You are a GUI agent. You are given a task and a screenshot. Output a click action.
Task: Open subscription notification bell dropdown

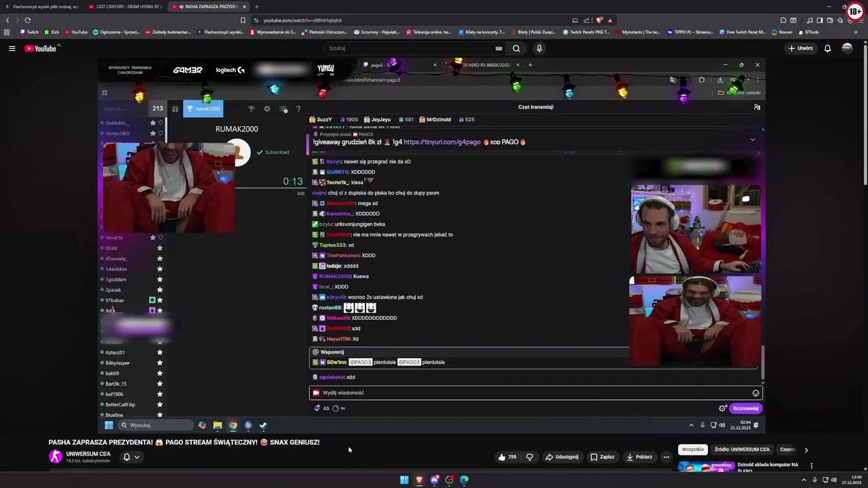(131, 457)
